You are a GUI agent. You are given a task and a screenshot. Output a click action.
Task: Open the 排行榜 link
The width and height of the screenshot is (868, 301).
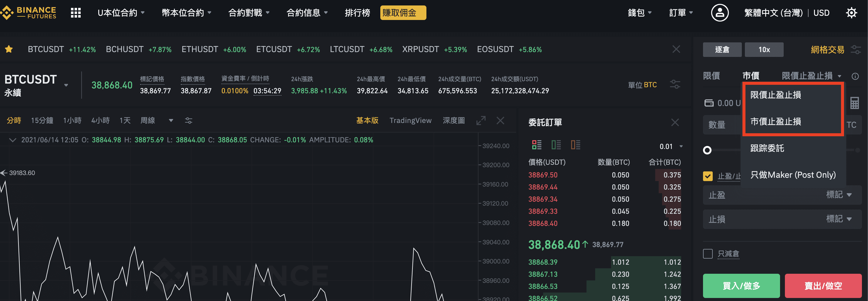tap(357, 13)
